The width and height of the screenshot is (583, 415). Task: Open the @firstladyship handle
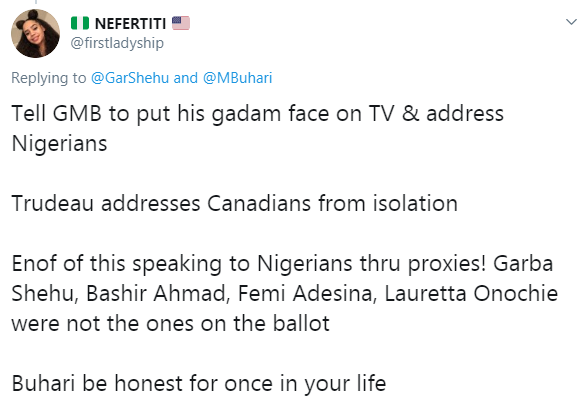[x=117, y=43]
